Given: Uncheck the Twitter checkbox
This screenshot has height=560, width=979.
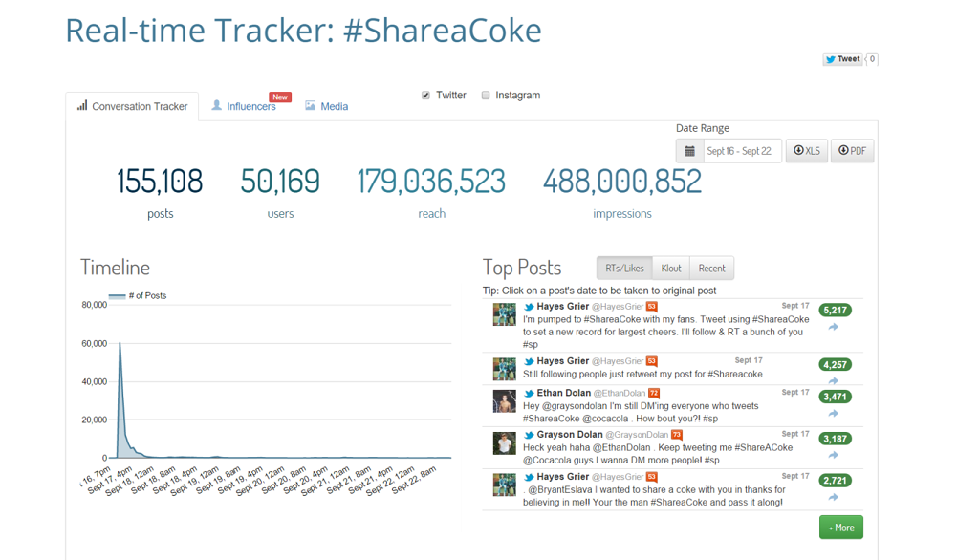Looking at the screenshot, I should (x=425, y=96).
